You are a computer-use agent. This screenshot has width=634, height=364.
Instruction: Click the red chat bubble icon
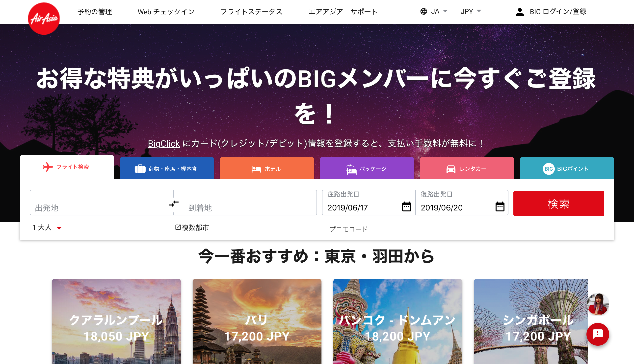tap(598, 334)
